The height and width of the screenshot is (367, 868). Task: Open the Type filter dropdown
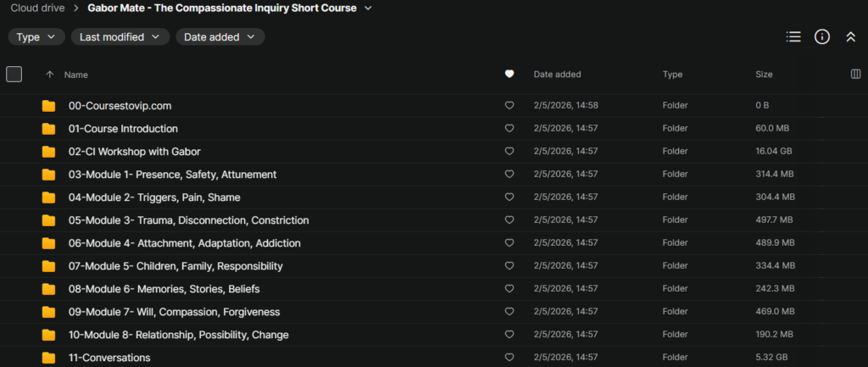tap(36, 37)
